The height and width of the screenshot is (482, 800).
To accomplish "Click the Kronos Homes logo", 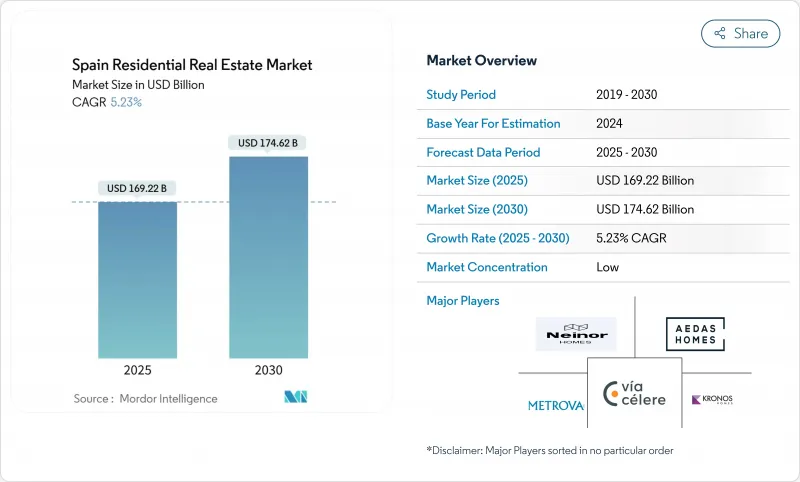I will (x=713, y=400).
